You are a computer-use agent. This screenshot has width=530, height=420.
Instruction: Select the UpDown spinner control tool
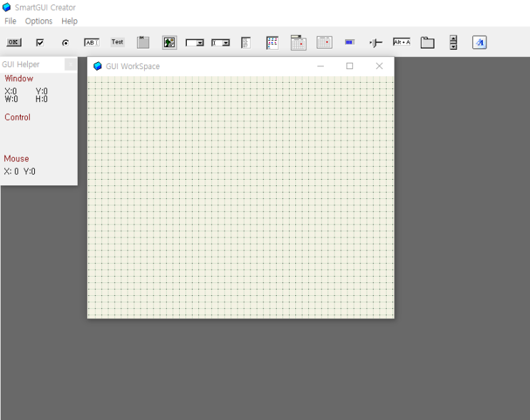point(453,43)
